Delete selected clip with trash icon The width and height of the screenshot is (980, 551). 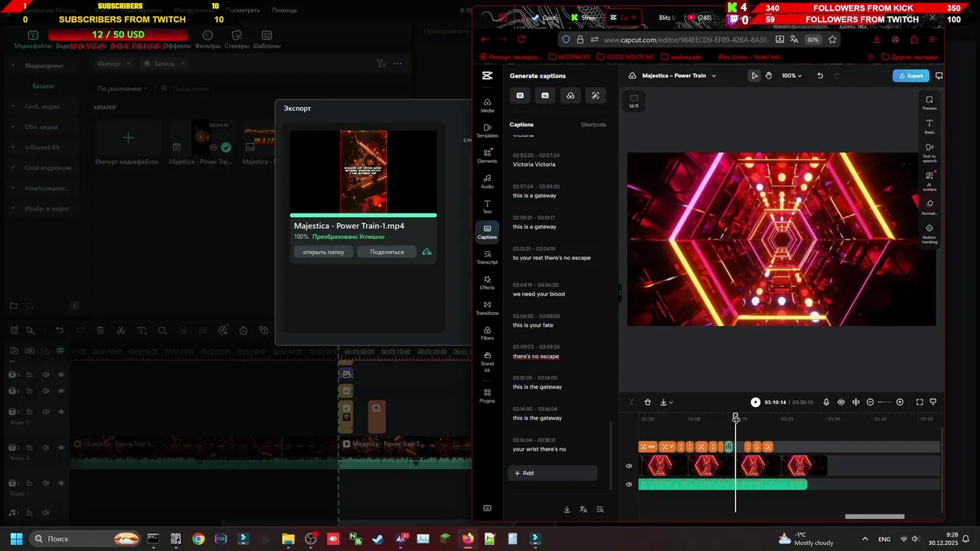coord(648,402)
